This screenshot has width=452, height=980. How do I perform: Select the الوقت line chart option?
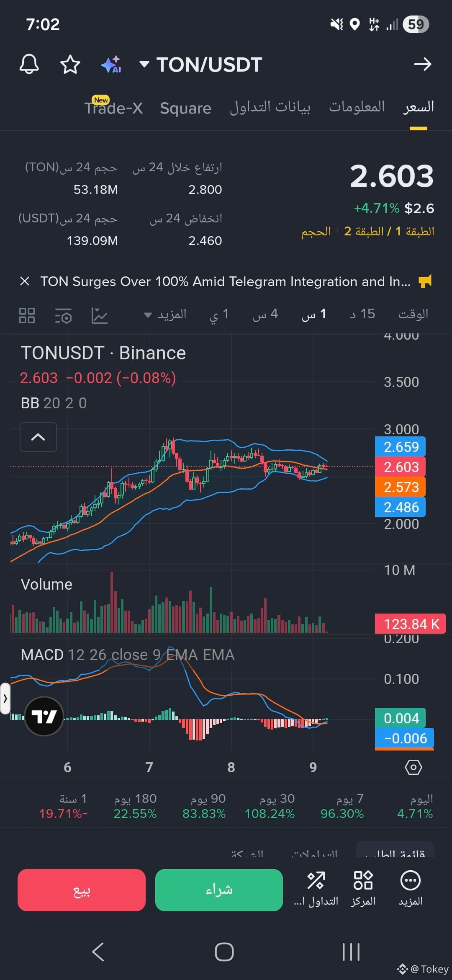point(413,314)
